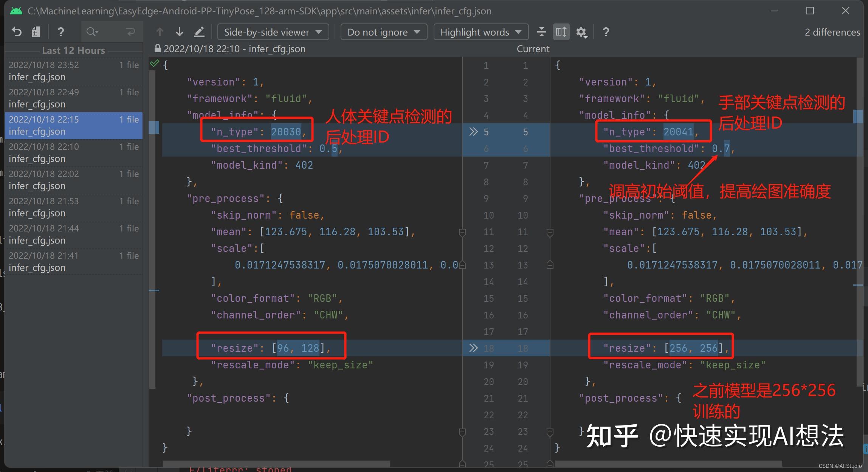This screenshot has width=868, height=472.
Task: Open the Do not ignore dropdown
Action: coord(384,32)
